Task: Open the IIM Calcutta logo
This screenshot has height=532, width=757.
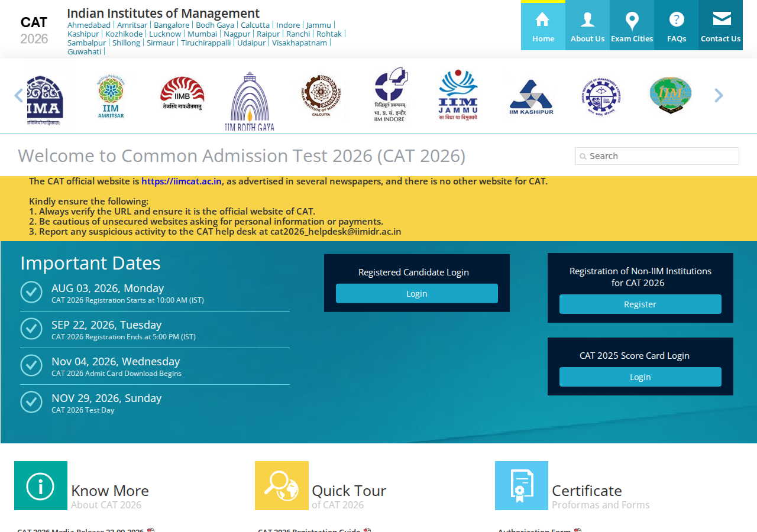Action: [321, 96]
